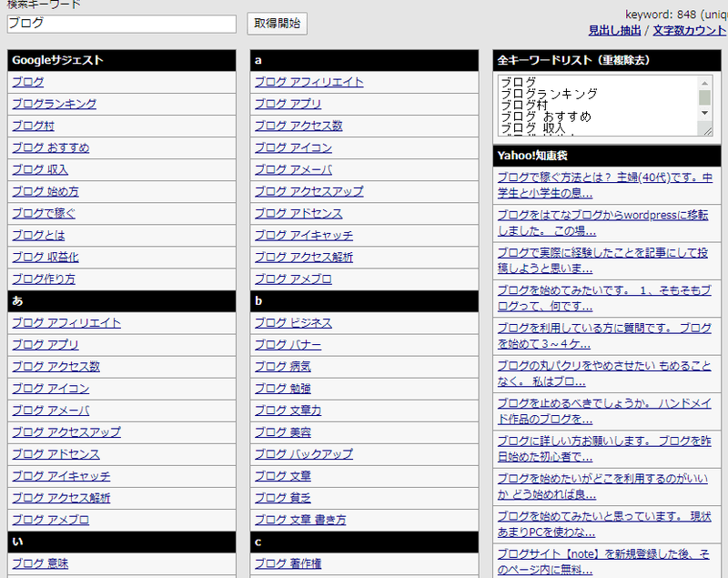Open ブログ アフィリエイト under あ section
The height and width of the screenshot is (578, 728).
(x=66, y=322)
